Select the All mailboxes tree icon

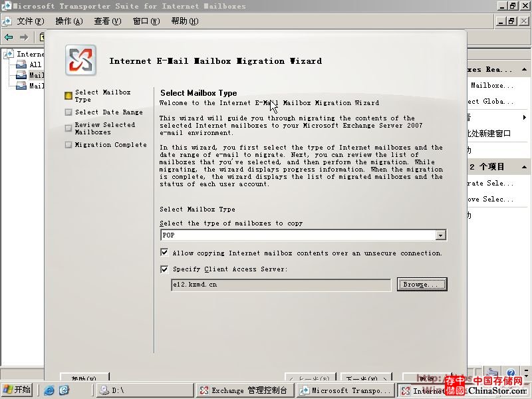point(21,65)
